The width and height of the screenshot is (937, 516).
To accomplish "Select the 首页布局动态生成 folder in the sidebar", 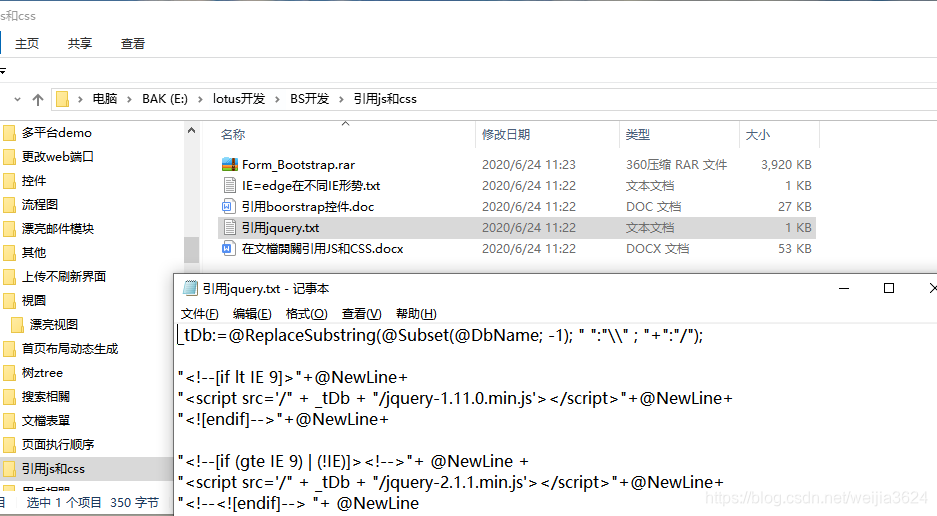I will [70, 349].
